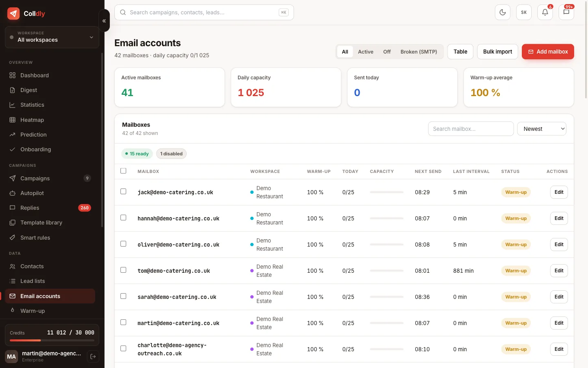Open the chat messages icon
Screen dimensions: 588x368
[566, 12]
